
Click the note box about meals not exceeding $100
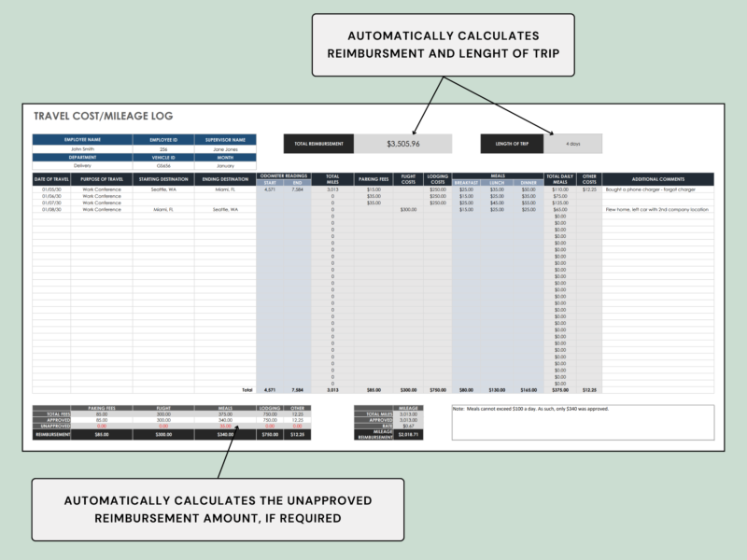click(583, 423)
